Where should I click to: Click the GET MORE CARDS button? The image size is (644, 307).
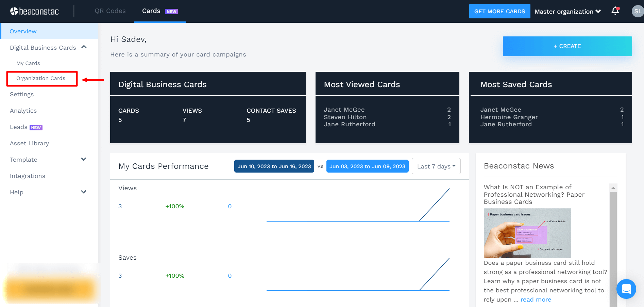[x=499, y=11]
